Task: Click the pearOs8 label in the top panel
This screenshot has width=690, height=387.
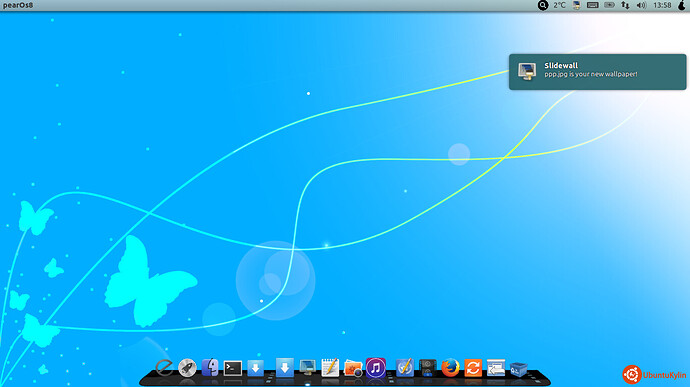Action: pos(18,5)
